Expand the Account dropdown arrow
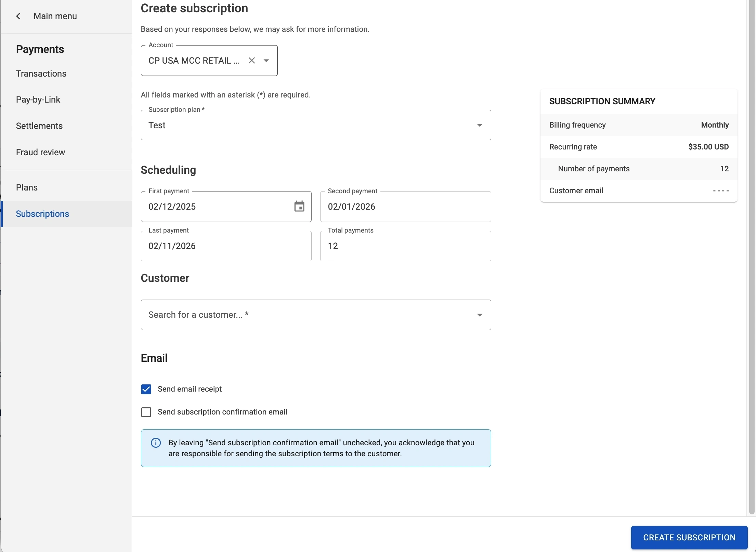The width and height of the screenshot is (756, 552). click(266, 61)
